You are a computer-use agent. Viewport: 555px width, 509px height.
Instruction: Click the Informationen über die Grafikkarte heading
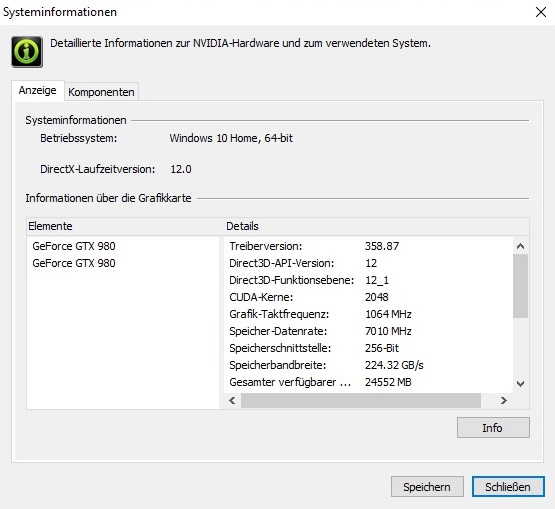click(x=108, y=198)
